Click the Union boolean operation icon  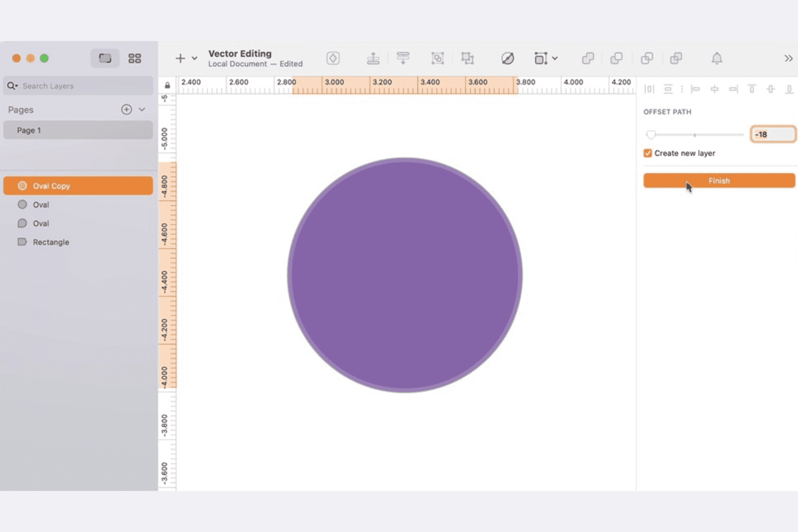coord(588,58)
